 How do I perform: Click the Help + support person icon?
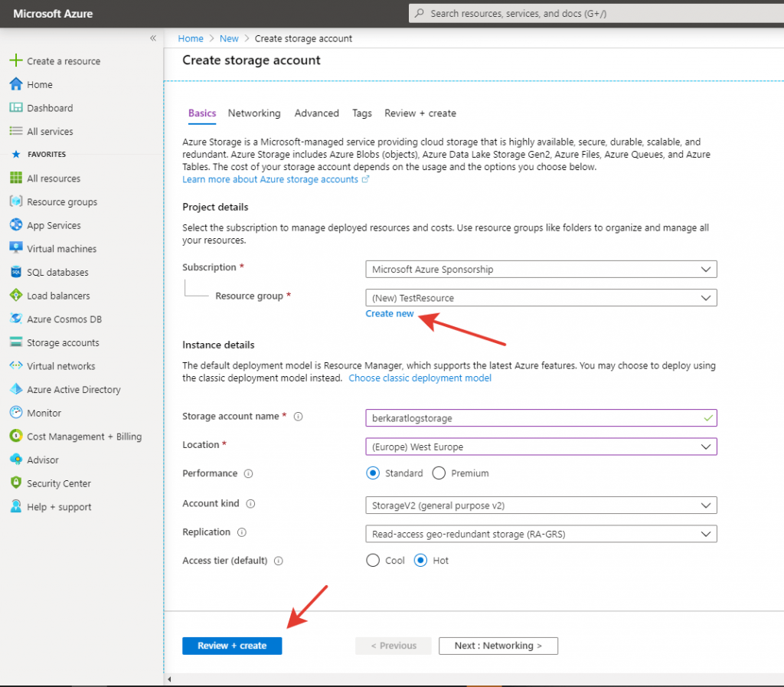tap(16, 506)
